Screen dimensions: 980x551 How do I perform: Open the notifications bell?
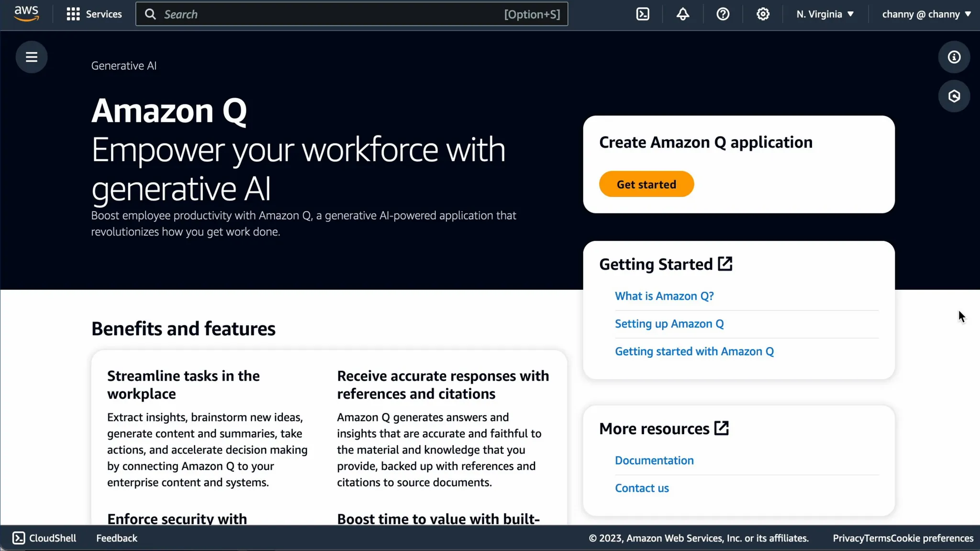pos(683,14)
